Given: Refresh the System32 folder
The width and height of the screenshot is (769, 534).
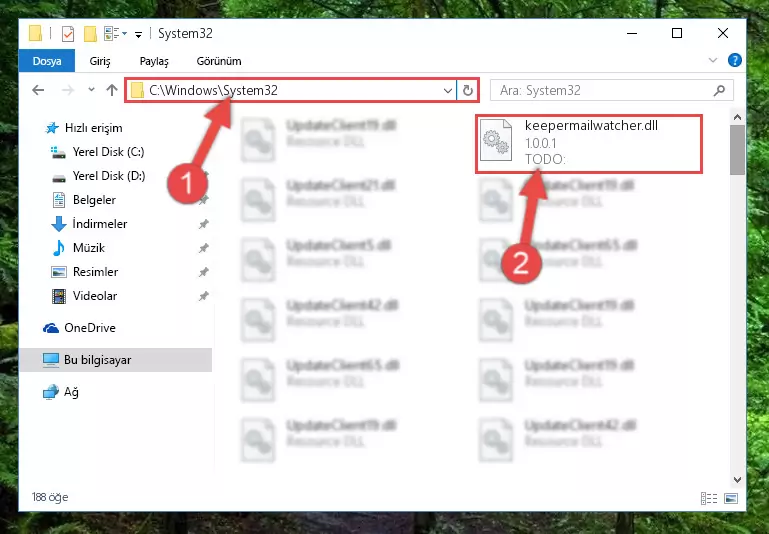Looking at the screenshot, I should point(468,91).
